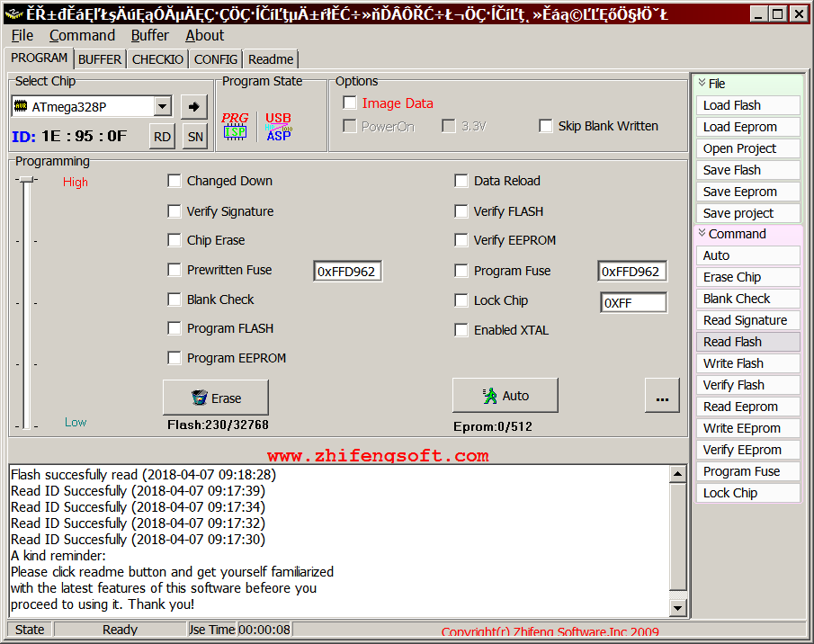
Task: Click Write Flash command
Action: pos(747,363)
